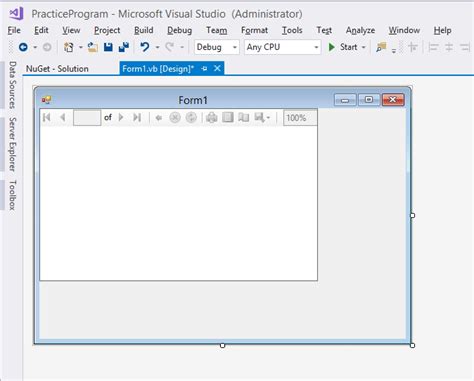Undo the last action
This screenshot has width=474, height=381.
145,47
